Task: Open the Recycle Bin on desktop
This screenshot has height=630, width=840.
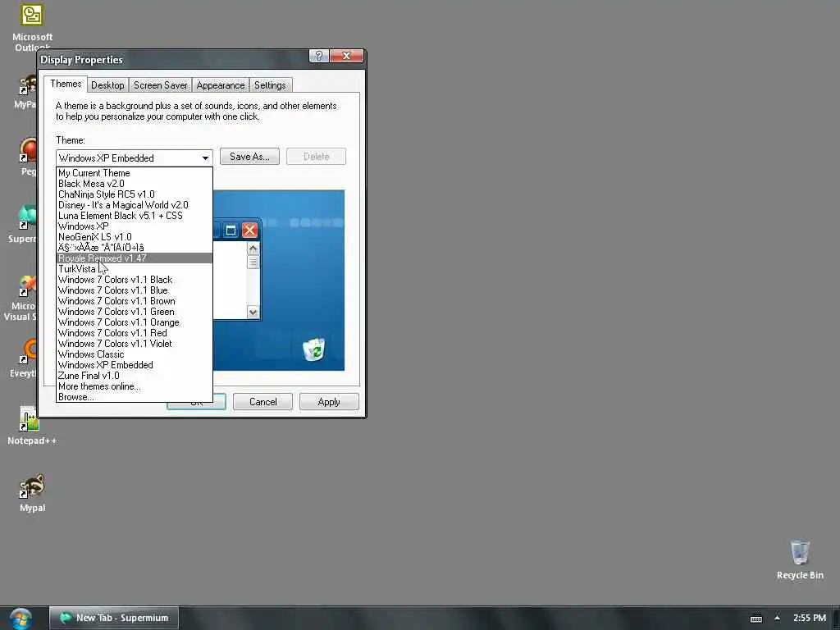Action: point(800,552)
